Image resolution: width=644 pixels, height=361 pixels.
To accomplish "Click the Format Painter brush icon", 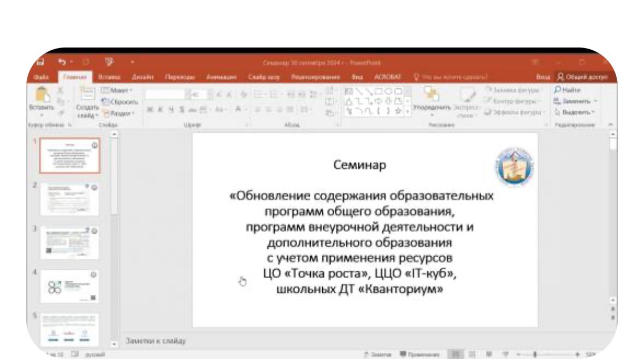I will click(61, 113).
